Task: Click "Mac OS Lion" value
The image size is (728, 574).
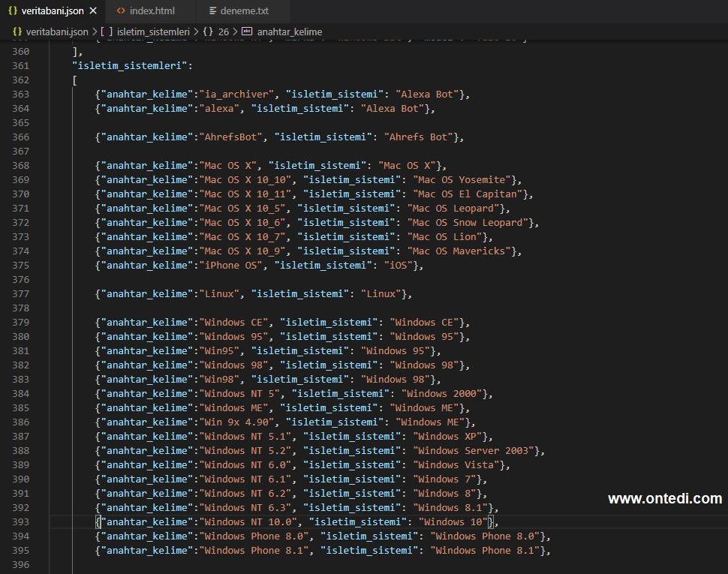Action: [x=445, y=236]
